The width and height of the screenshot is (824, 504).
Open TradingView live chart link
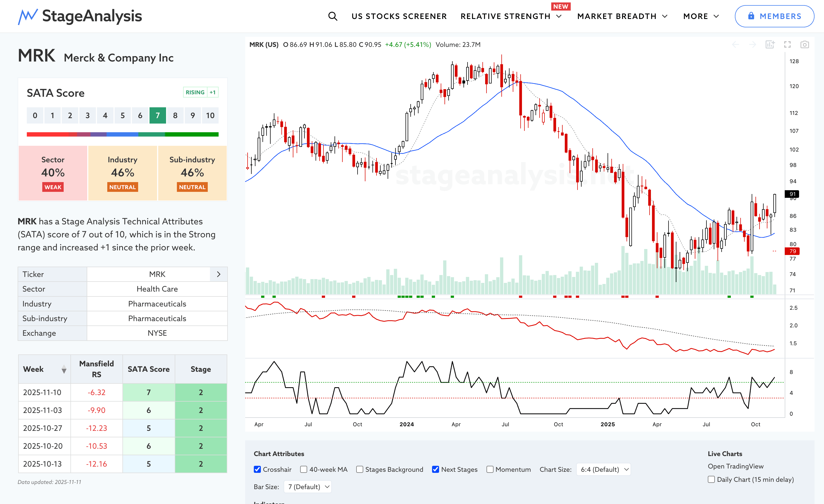tap(735, 466)
